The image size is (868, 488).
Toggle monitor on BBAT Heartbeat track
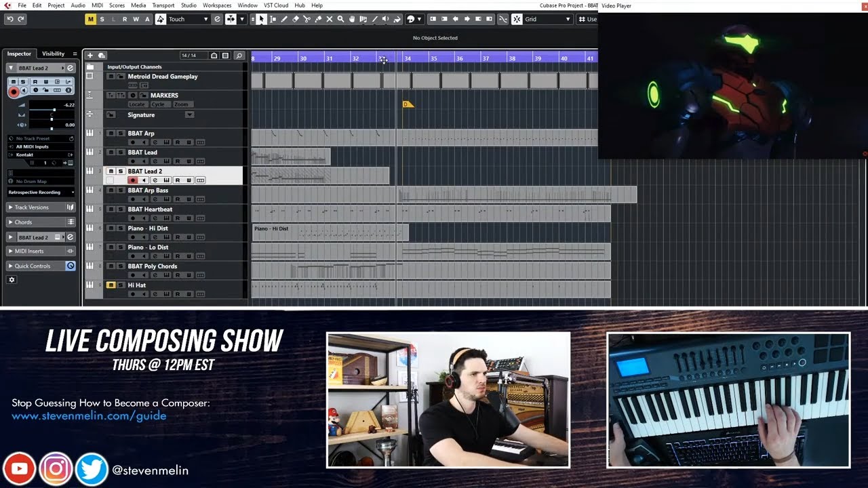tap(144, 218)
